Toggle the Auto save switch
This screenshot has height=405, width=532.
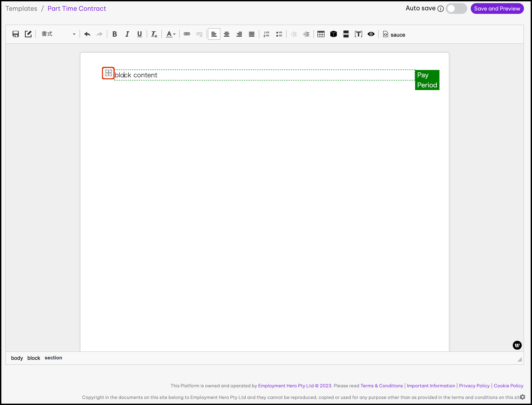point(456,9)
